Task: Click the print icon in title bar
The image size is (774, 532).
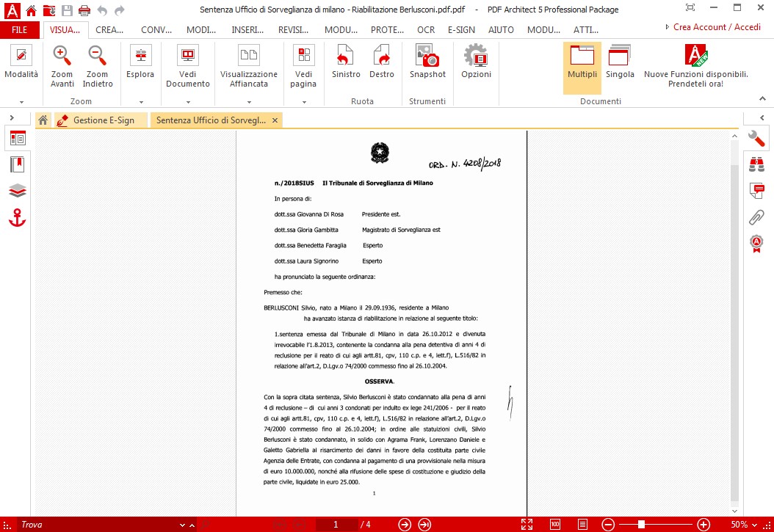Action: (x=84, y=10)
